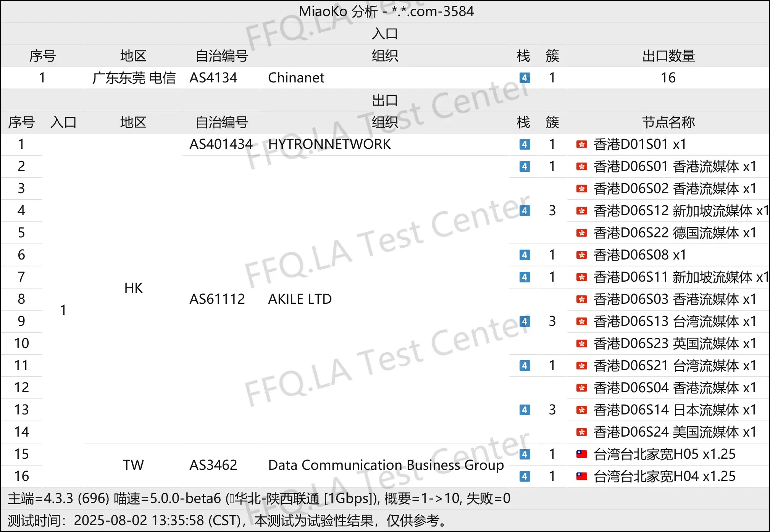The height and width of the screenshot is (532, 770).
Task: Click the IPv4 badge for 香港D06S01 row
Action: [x=525, y=166]
